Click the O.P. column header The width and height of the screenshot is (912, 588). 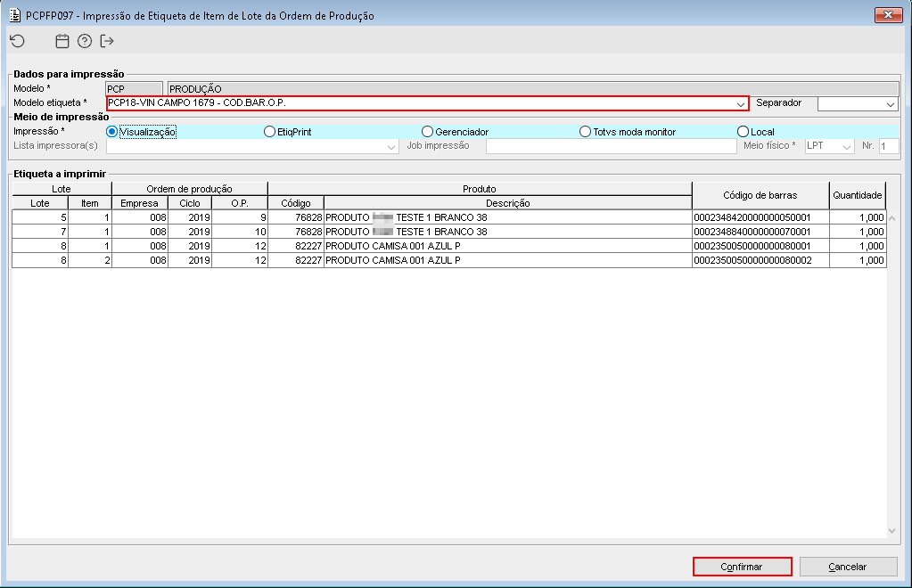(240, 203)
